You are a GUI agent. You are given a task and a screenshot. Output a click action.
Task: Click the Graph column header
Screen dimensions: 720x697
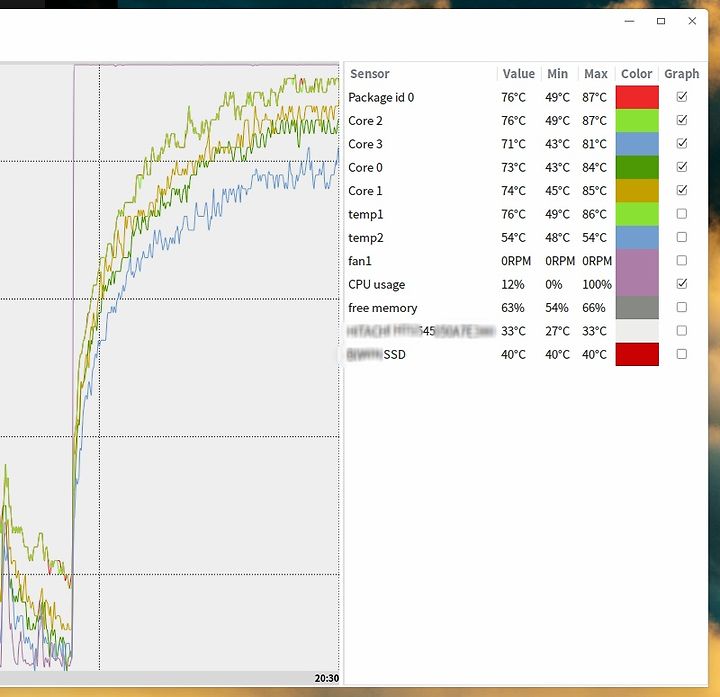click(681, 74)
